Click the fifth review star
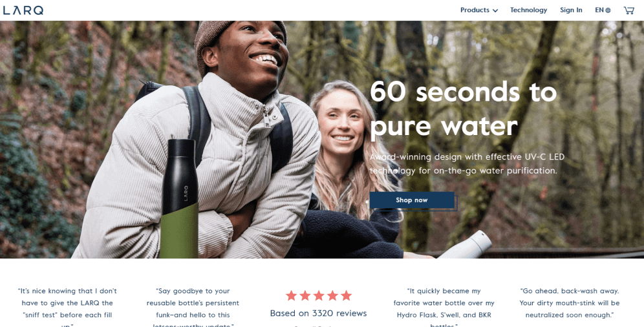The height and width of the screenshot is (327, 644). coord(346,295)
